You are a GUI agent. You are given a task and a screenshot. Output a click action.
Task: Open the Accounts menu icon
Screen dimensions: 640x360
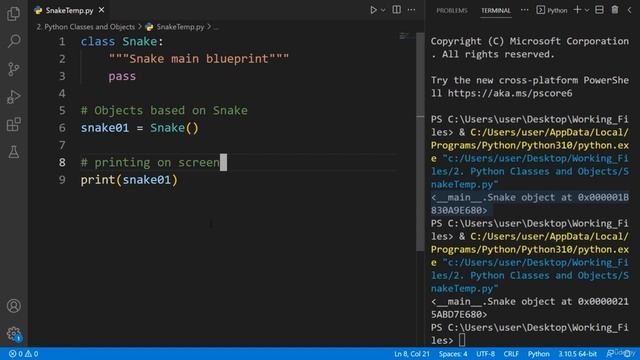[x=13, y=306]
